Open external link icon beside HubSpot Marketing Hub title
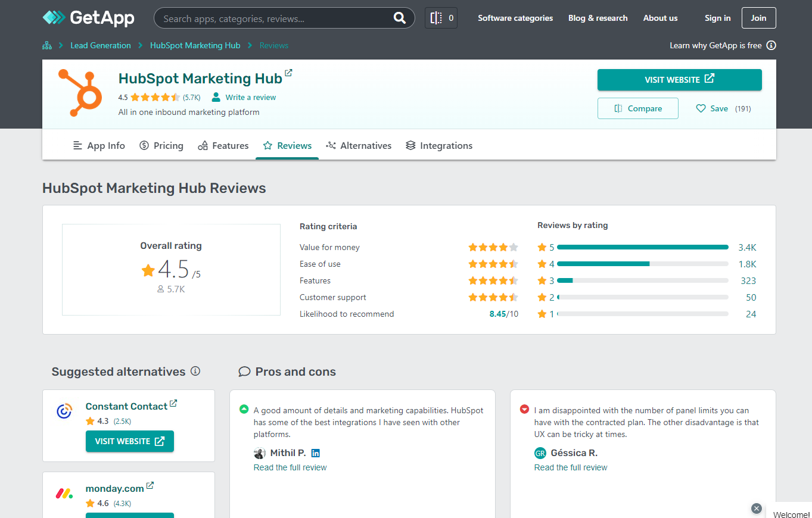Viewport: 812px width, 518px height. (288, 73)
